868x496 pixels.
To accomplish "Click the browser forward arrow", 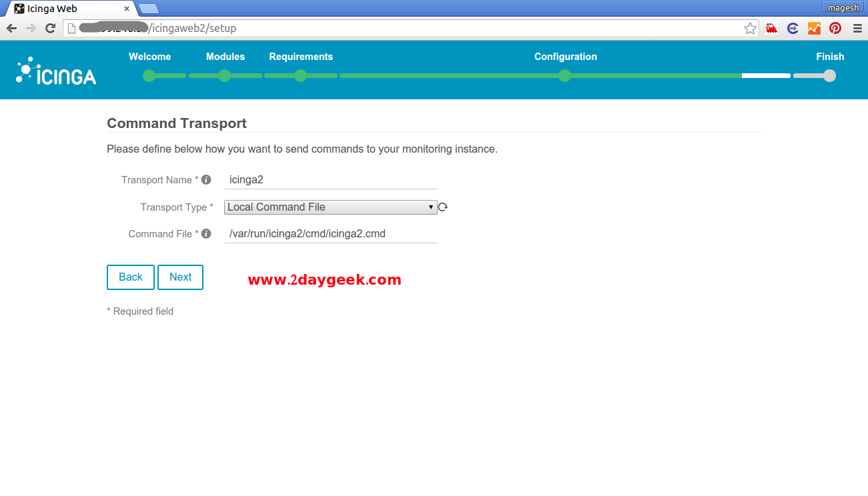I will tap(31, 28).
